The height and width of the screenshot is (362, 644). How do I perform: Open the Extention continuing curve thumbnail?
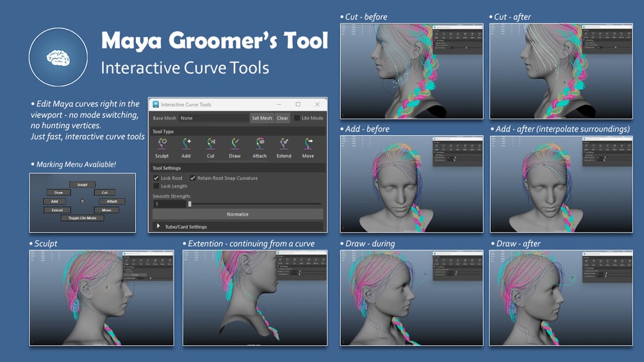tap(255, 298)
